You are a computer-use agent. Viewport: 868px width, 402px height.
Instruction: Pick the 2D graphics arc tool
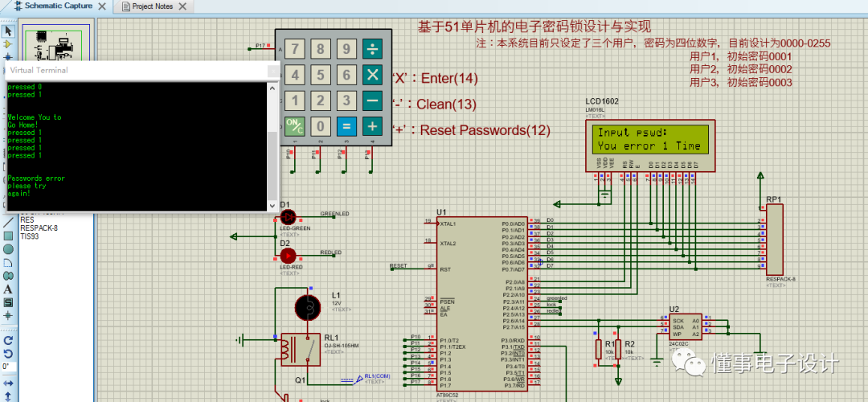[x=8, y=262]
